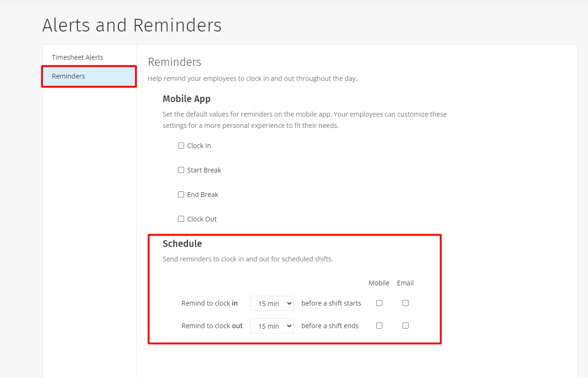Open the Timesheet Alerts tab

pyautogui.click(x=77, y=57)
